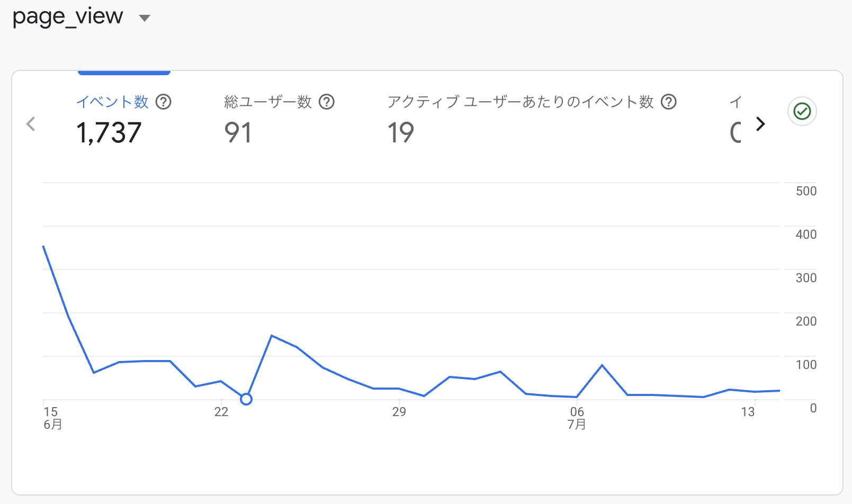Viewport: 852px width, 504px height.
Task: Select the イベント数 metric tab
Action: [124, 120]
